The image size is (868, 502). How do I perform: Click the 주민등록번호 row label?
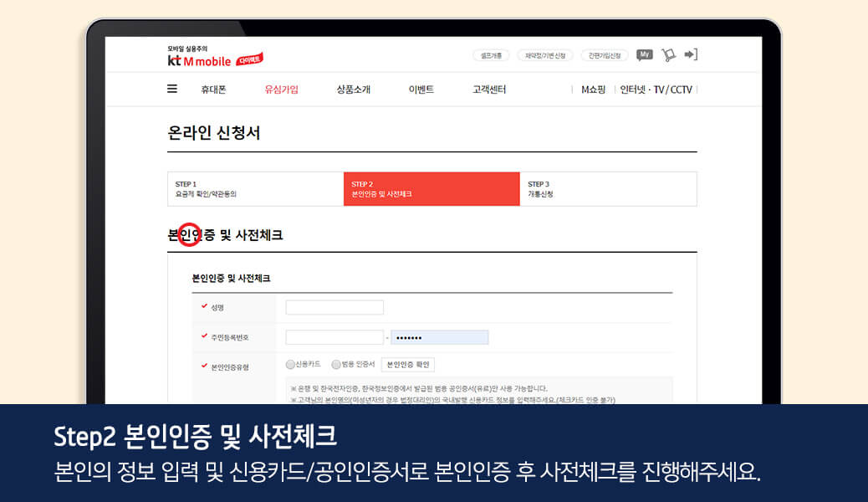[x=230, y=337]
